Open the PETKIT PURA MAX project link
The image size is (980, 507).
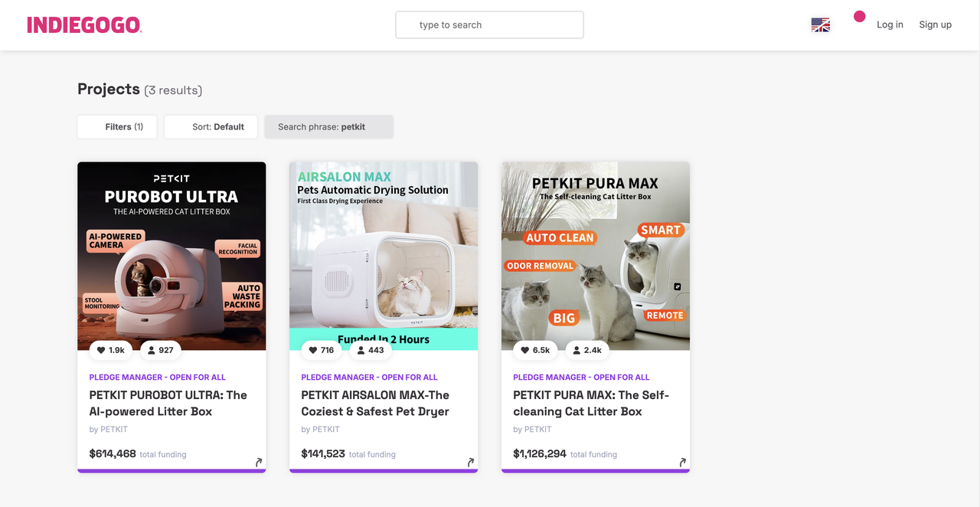coord(590,403)
